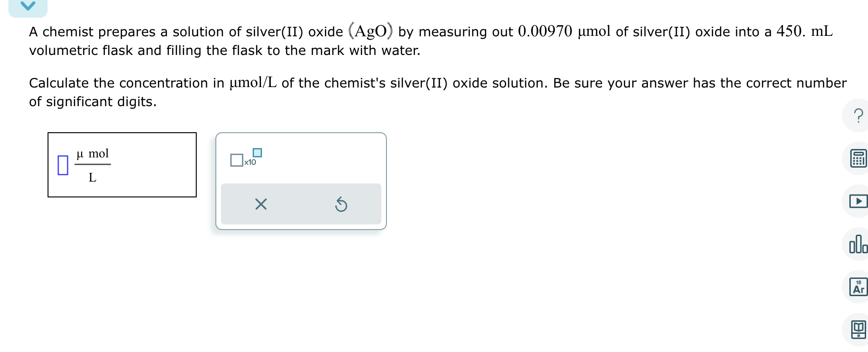The image size is (868, 352).
Task: Open the reference book resource
Action: (x=858, y=330)
